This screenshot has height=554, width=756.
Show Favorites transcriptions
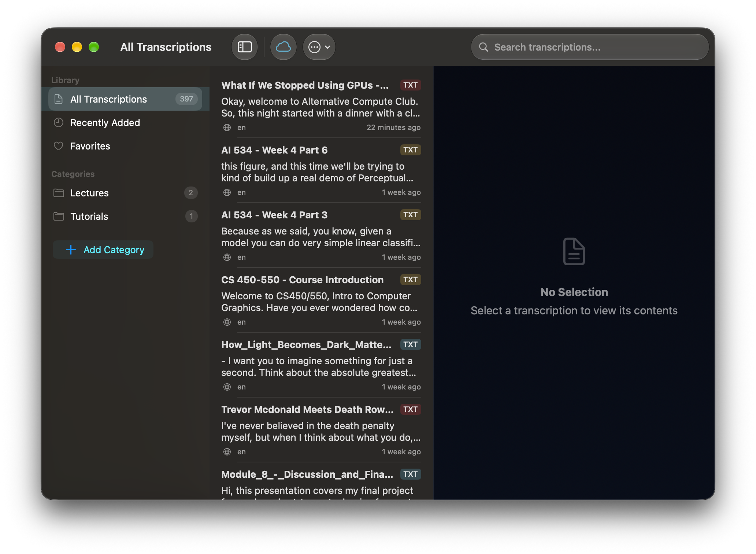coord(125,146)
